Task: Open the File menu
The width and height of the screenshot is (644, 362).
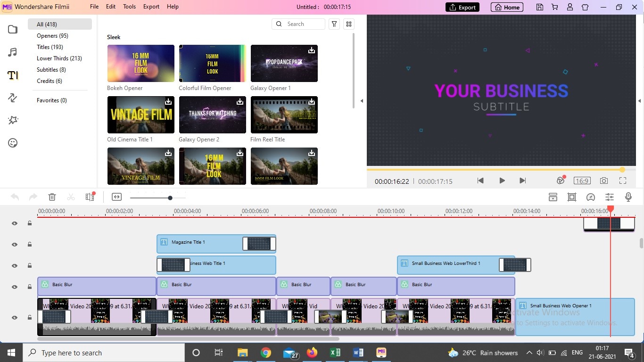Action: click(x=94, y=7)
